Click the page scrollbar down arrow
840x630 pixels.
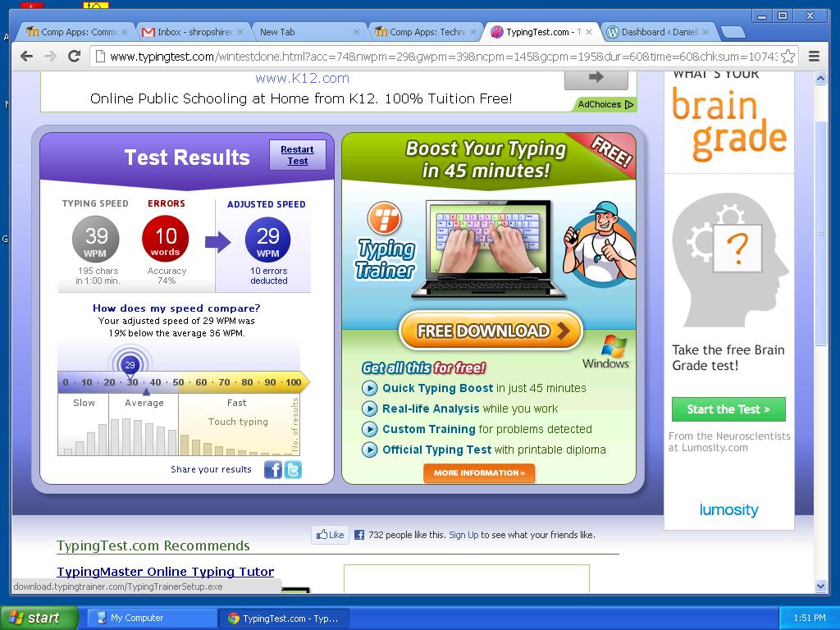(x=820, y=586)
